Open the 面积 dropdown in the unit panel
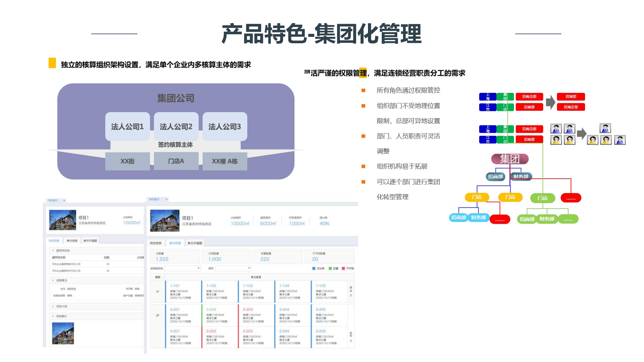Viewport: 644px width, 362px height. (249, 268)
